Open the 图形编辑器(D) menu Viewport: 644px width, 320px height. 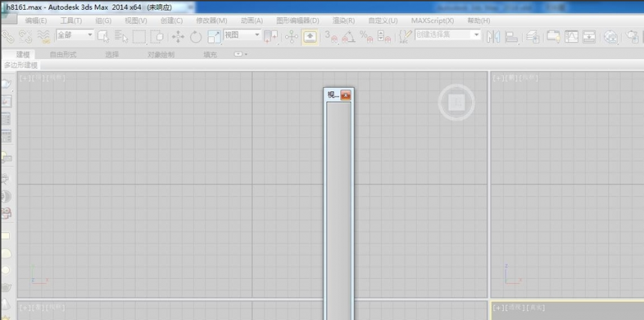point(298,20)
